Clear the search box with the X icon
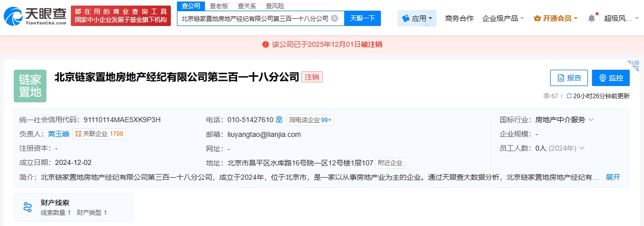The image size is (644, 226). click(x=334, y=18)
